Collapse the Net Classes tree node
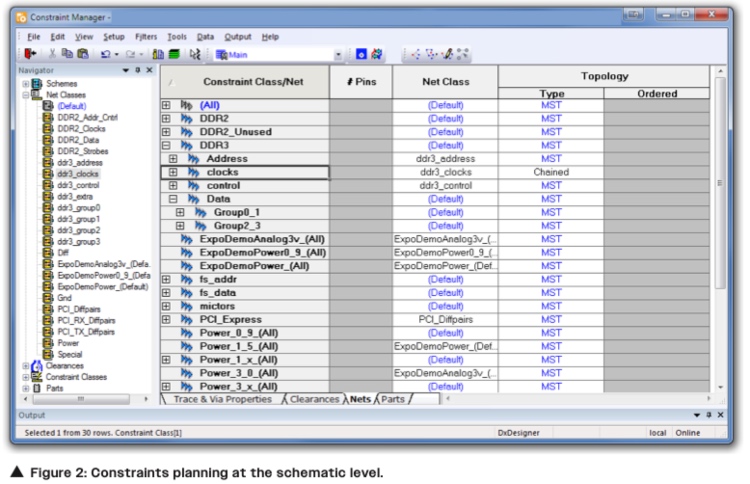Screen dimensions: 750x484 (x=25, y=95)
